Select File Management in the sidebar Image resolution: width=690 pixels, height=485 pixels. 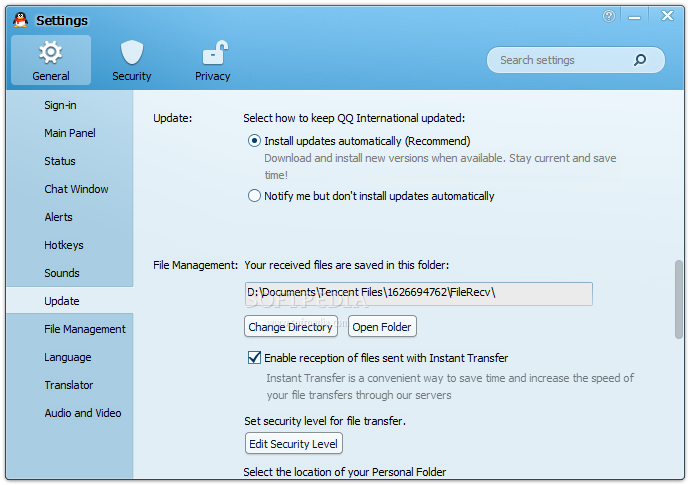(85, 329)
